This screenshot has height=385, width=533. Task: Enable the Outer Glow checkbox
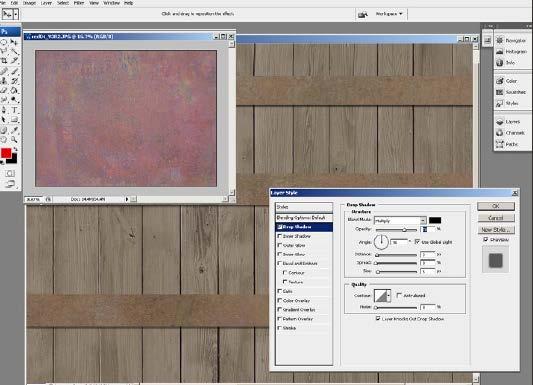279,245
